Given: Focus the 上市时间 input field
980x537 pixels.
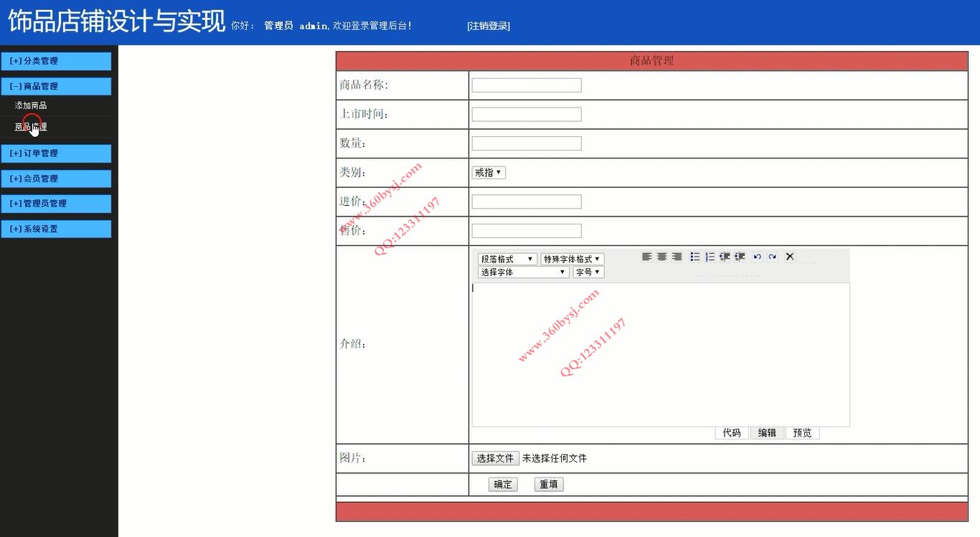Looking at the screenshot, I should tap(527, 114).
